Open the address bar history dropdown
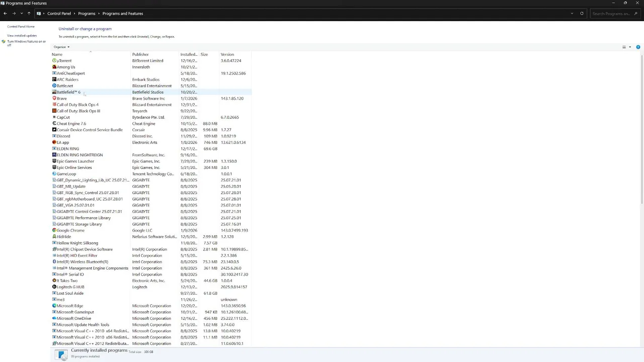The image size is (644, 362). pyautogui.click(x=572, y=14)
